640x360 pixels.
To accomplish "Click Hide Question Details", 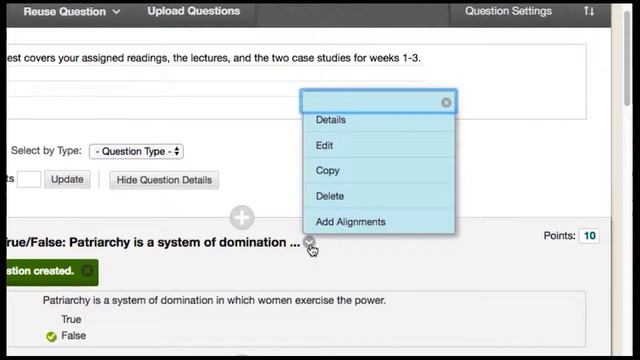I will pyautogui.click(x=164, y=180).
